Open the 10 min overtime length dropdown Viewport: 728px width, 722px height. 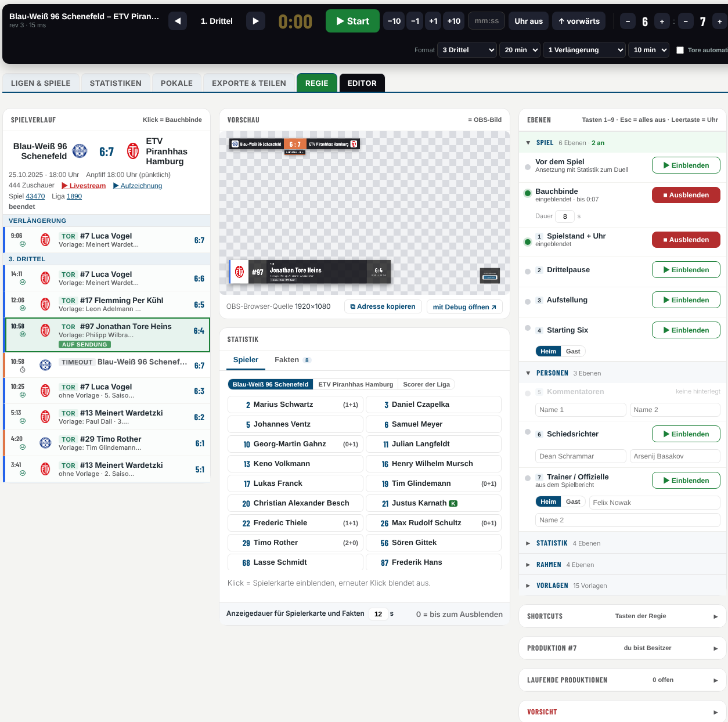click(x=649, y=50)
